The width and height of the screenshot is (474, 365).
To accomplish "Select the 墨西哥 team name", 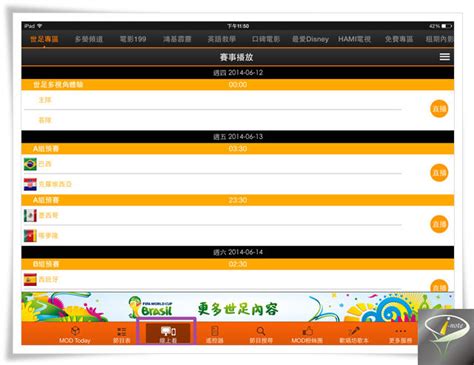I will pyautogui.click(x=48, y=215).
